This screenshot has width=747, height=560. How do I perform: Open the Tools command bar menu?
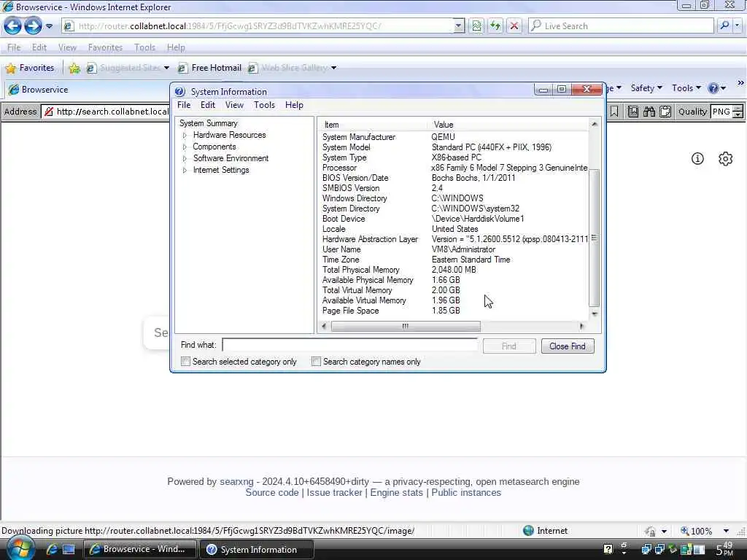(x=686, y=88)
